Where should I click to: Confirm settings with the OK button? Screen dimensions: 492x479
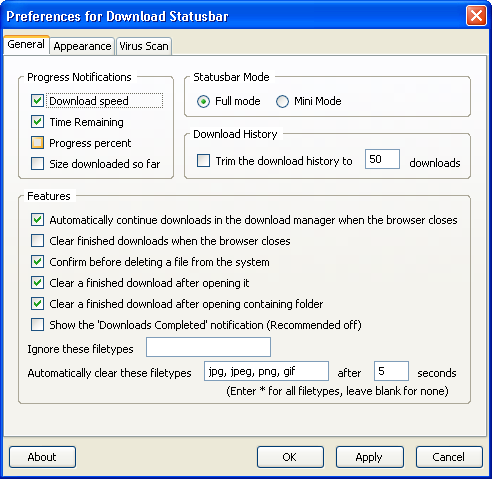pyautogui.click(x=290, y=457)
